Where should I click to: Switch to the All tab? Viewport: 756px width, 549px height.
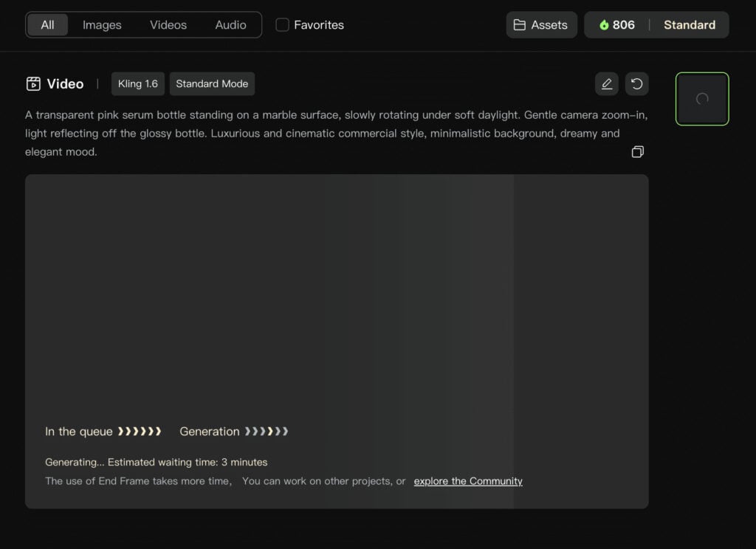point(47,24)
